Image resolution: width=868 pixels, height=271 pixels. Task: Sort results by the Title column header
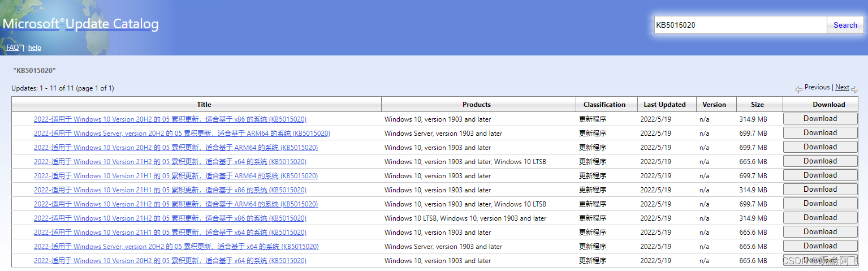coord(204,105)
